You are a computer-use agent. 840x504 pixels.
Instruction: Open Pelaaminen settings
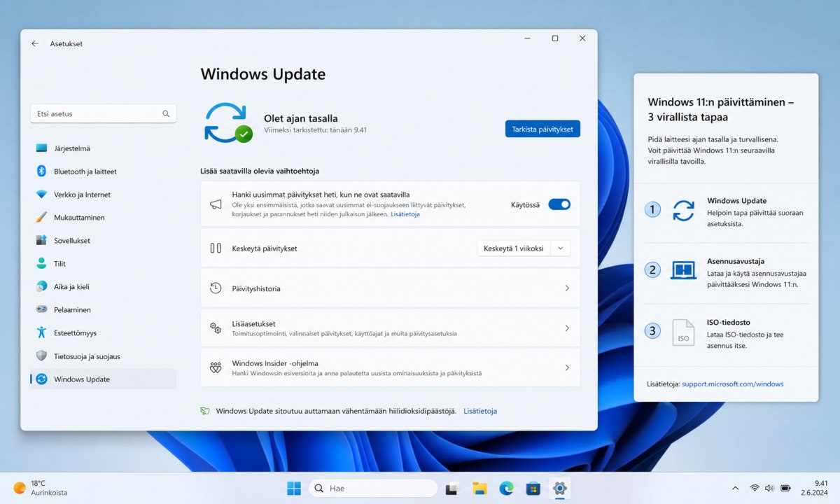coord(103,310)
